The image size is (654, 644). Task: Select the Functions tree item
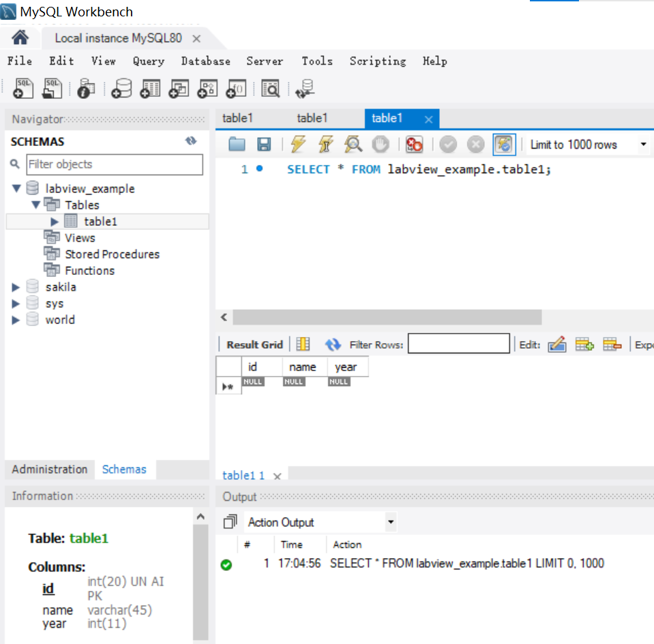tap(89, 270)
